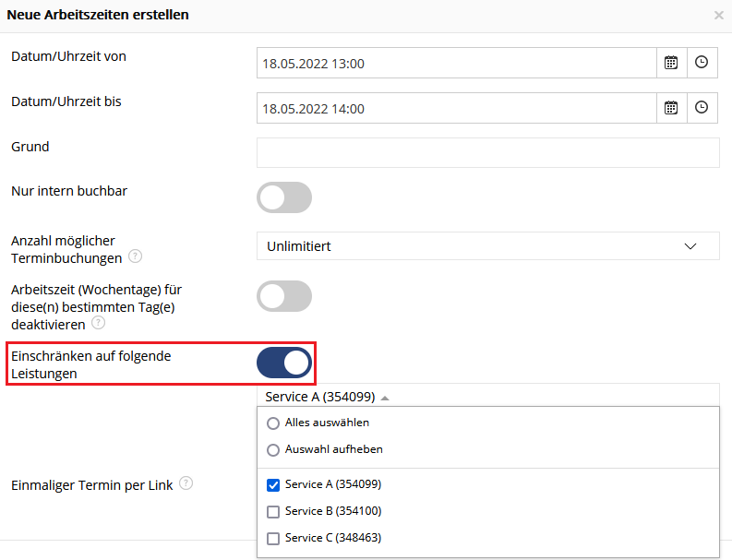Click the Neue Arbeitszeiten erstellen title

pos(98,15)
